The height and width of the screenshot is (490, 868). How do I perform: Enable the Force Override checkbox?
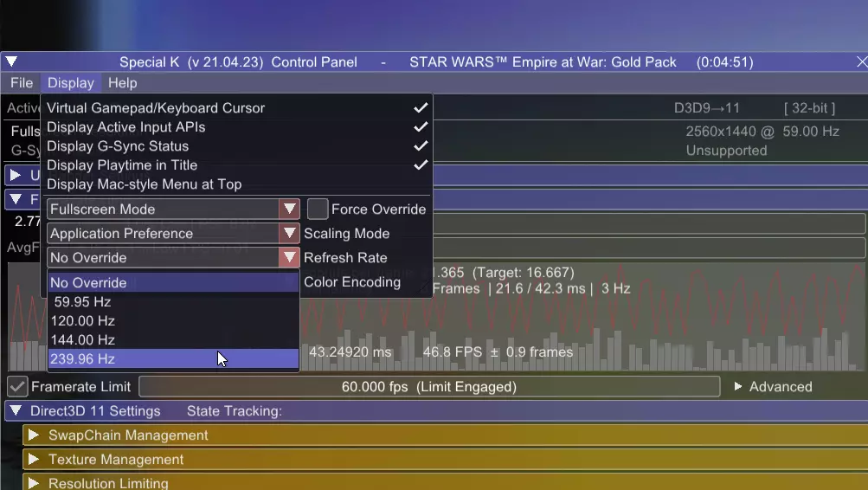pos(318,210)
